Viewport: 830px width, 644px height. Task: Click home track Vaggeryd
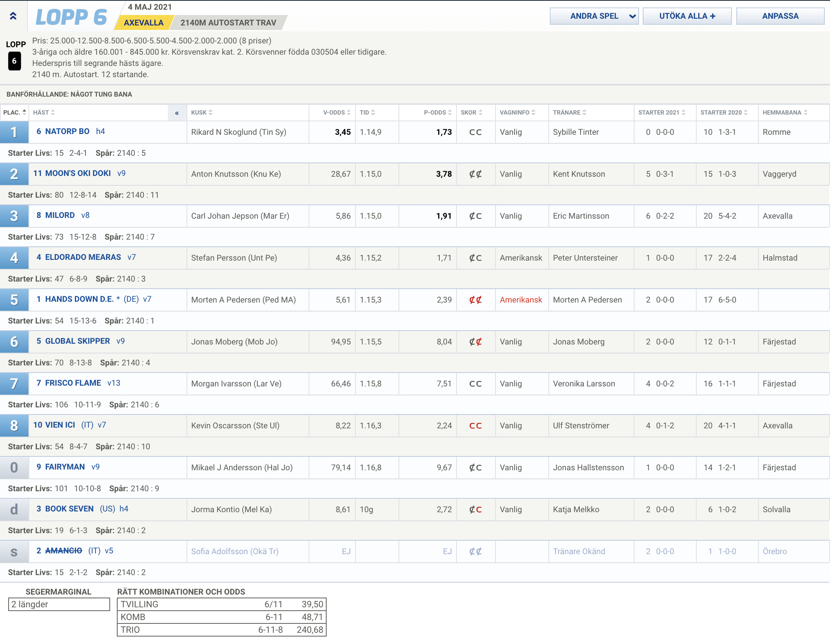click(x=779, y=174)
